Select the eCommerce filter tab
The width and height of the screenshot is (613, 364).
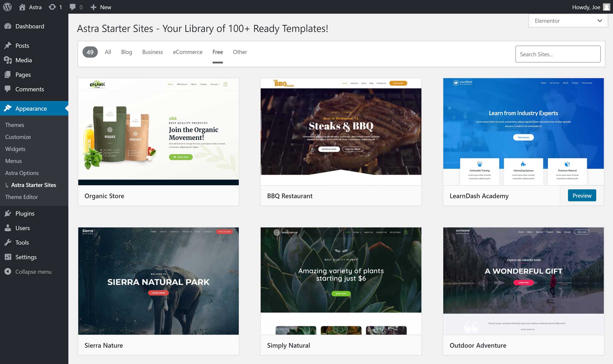pos(188,51)
